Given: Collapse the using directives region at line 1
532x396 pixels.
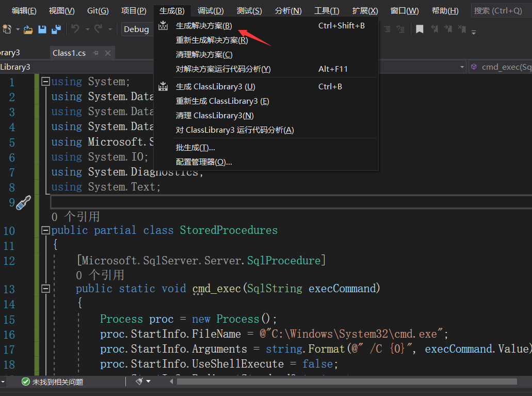Looking at the screenshot, I should coord(45,82).
